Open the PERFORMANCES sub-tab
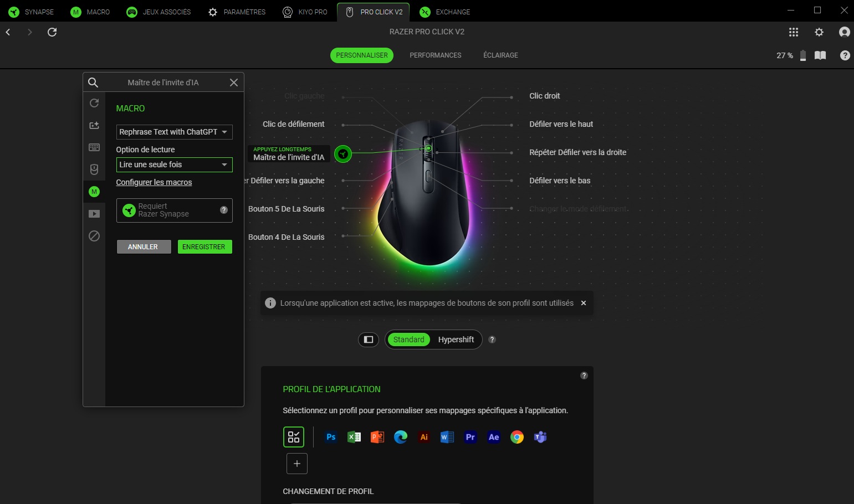The image size is (854, 504). point(436,55)
